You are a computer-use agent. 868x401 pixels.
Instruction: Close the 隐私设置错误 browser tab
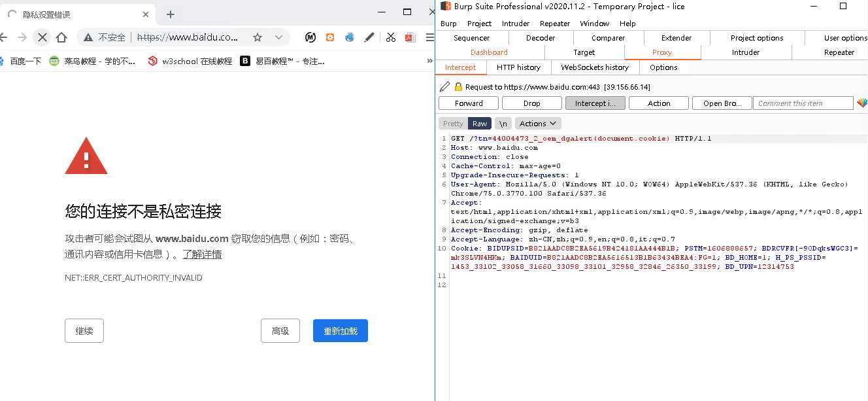click(146, 14)
